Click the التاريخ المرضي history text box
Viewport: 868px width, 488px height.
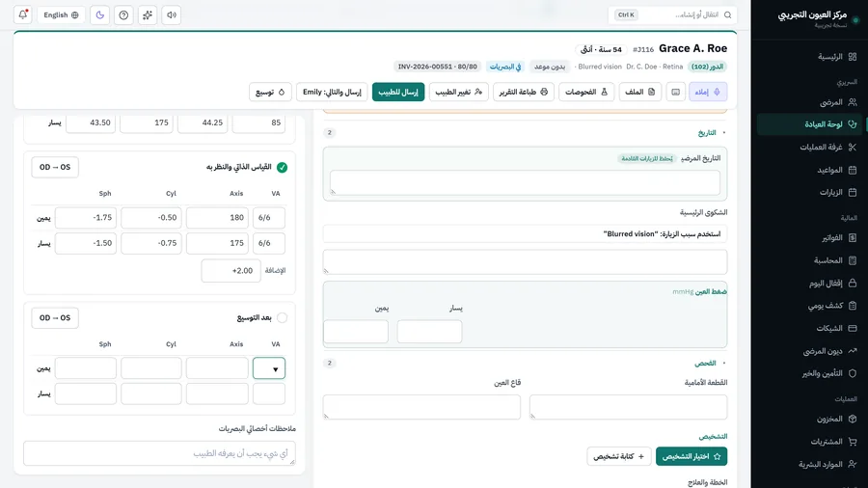coord(525,182)
